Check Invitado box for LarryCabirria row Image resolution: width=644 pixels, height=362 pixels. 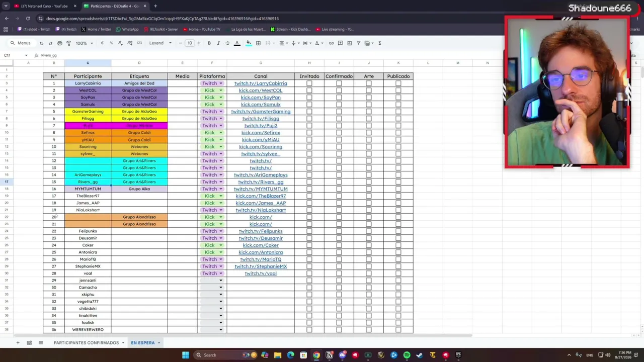(x=309, y=83)
